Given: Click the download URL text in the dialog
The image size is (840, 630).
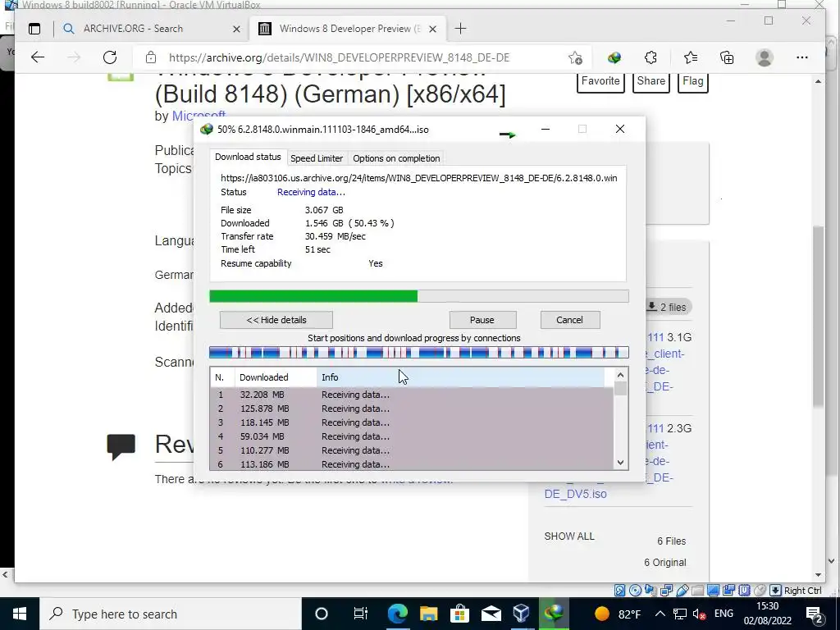Looking at the screenshot, I should tap(418, 178).
